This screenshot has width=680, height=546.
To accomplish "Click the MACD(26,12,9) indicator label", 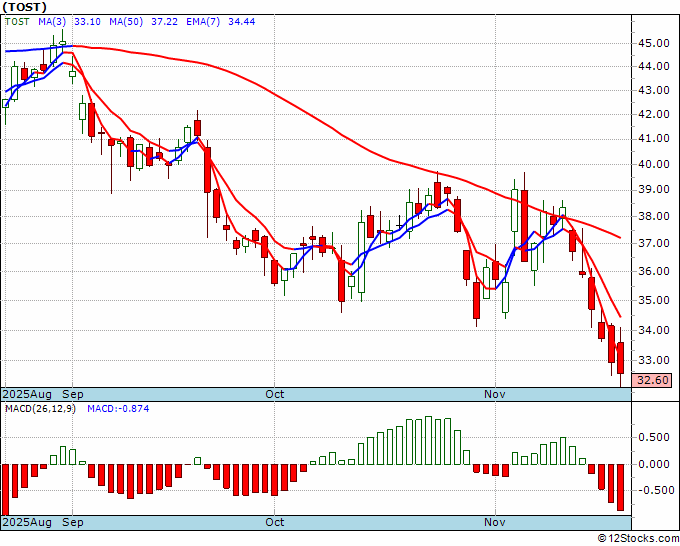I will click(x=40, y=409).
